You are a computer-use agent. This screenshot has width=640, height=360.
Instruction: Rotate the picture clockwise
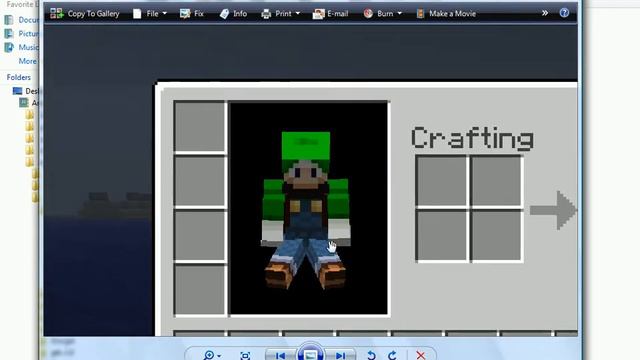pyautogui.click(x=392, y=356)
